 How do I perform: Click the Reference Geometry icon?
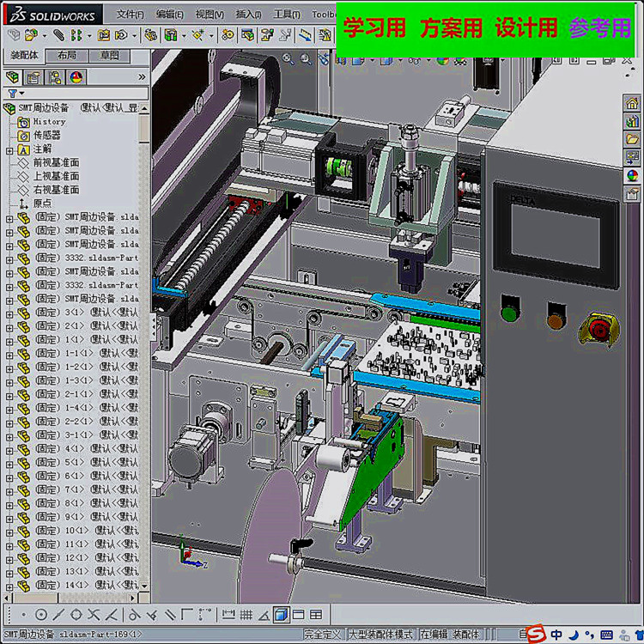[198, 35]
